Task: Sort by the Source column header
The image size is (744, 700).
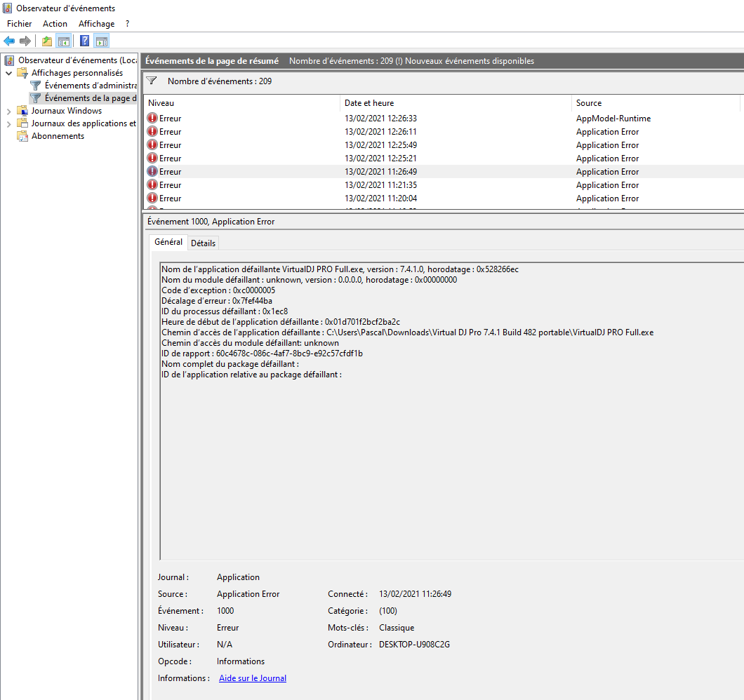Action: coord(656,103)
